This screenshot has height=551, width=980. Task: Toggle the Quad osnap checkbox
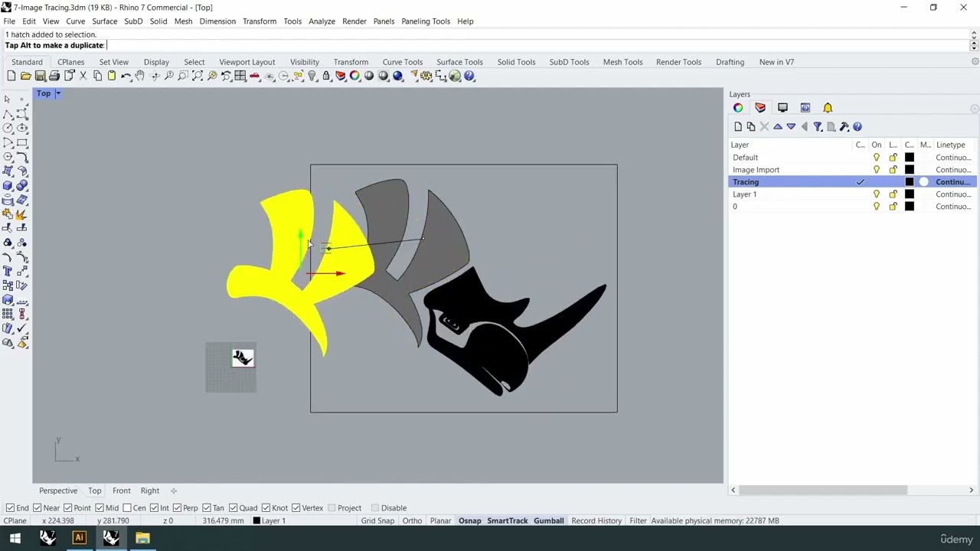(x=233, y=508)
